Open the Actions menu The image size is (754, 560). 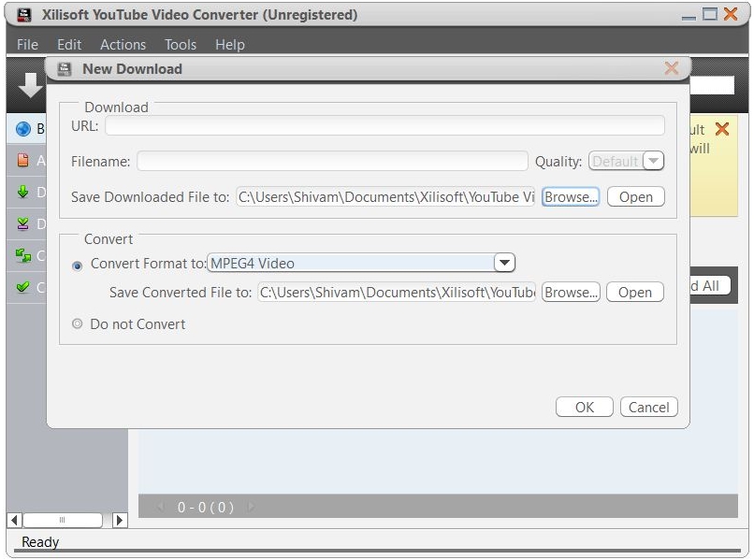click(x=123, y=45)
